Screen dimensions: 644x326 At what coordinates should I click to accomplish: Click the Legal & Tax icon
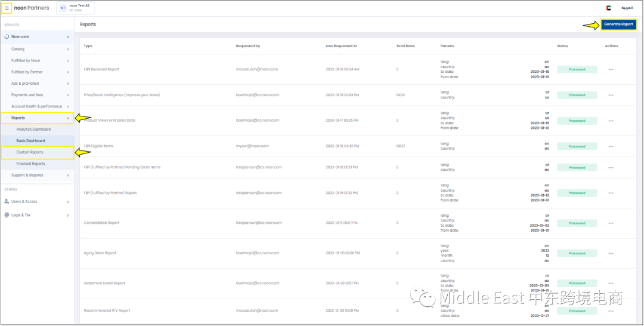point(7,215)
